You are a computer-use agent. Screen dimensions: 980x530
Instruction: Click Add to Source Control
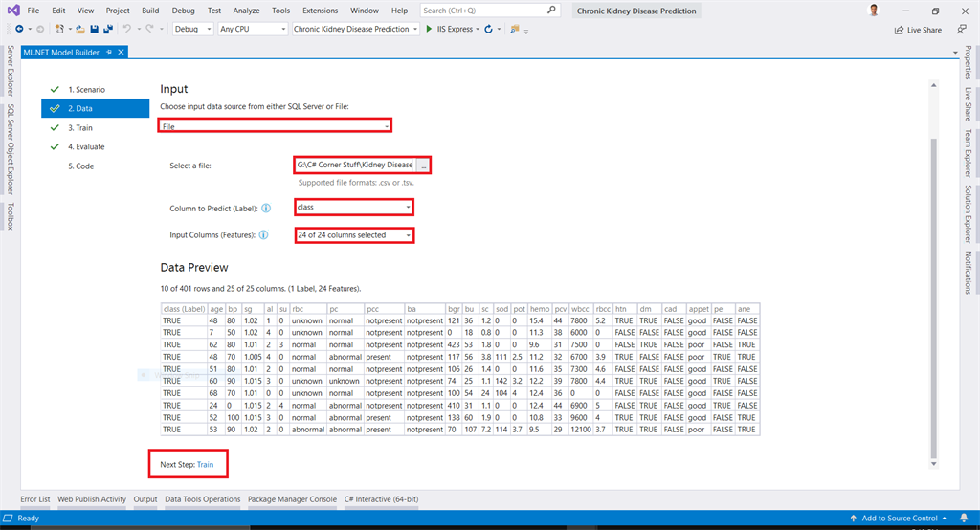click(899, 519)
